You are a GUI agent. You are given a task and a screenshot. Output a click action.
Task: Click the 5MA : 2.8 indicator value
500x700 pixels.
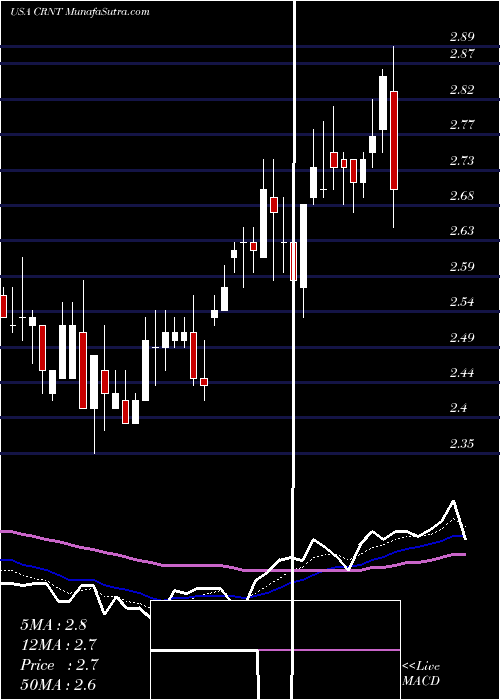pos(54,625)
